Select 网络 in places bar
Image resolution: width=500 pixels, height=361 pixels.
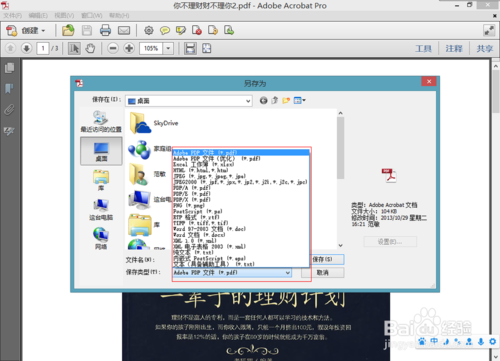[101, 238]
